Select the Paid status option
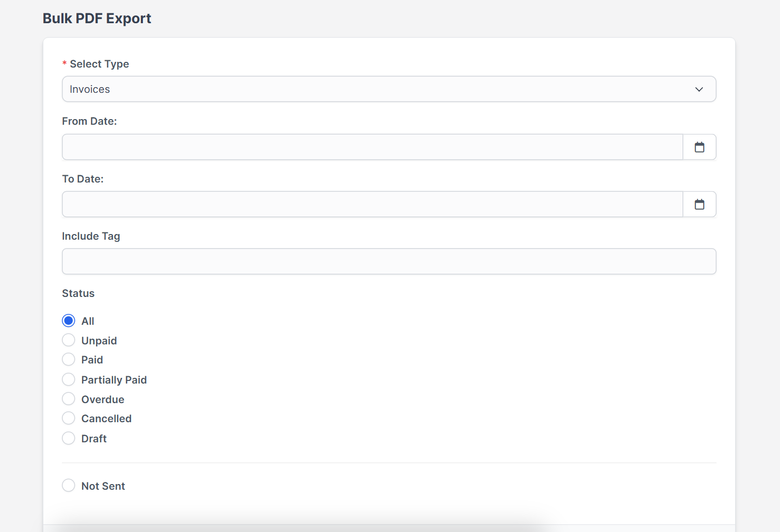 [x=69, y=359]
